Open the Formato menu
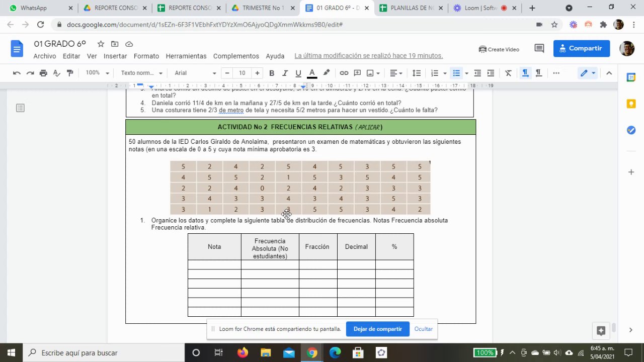The image size is (644, 362). point(146,56)
